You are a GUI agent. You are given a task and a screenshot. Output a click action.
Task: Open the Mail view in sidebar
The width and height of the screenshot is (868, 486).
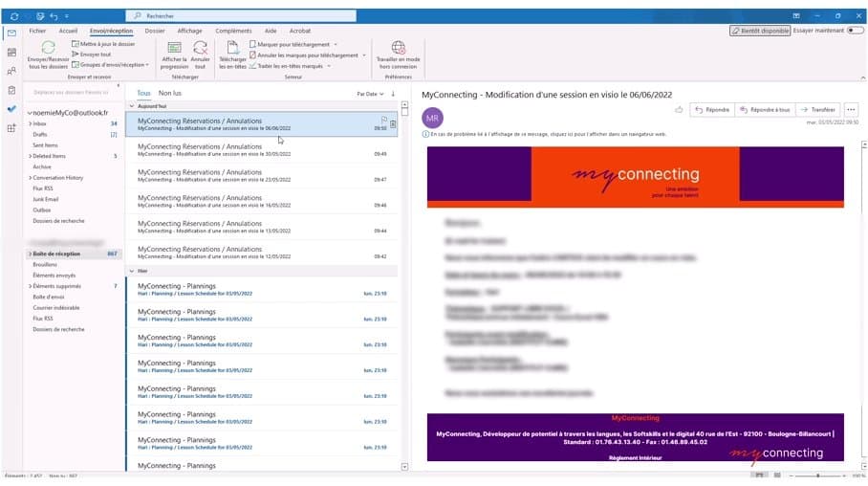tap(11, 33)
